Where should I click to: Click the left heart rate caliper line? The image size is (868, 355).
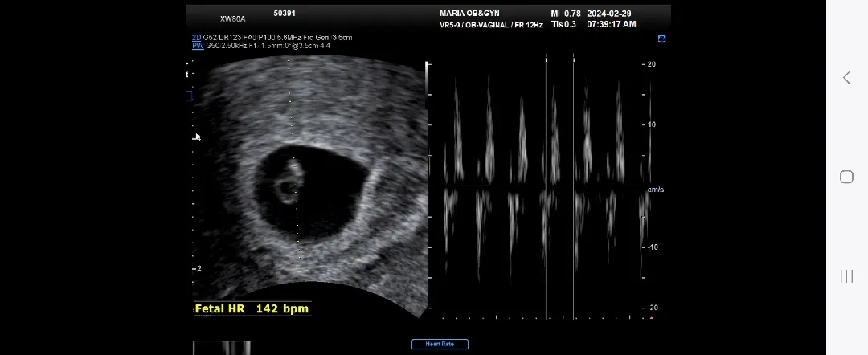[x=547, y=188]
